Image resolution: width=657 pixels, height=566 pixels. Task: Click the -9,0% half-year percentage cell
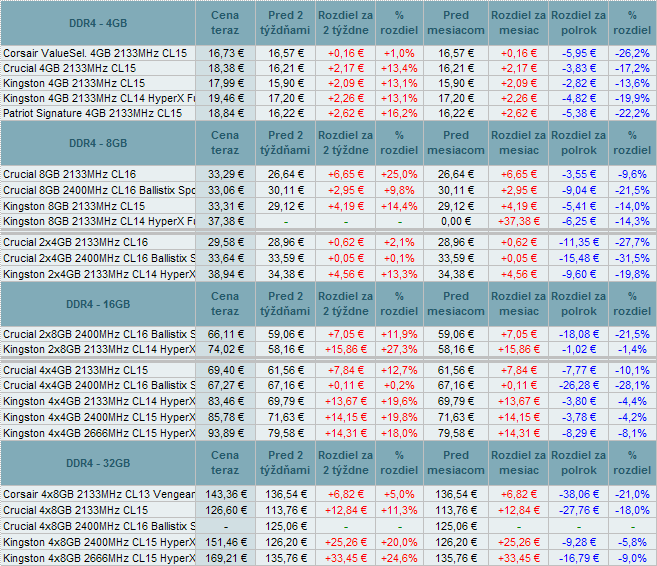[632, 558]
